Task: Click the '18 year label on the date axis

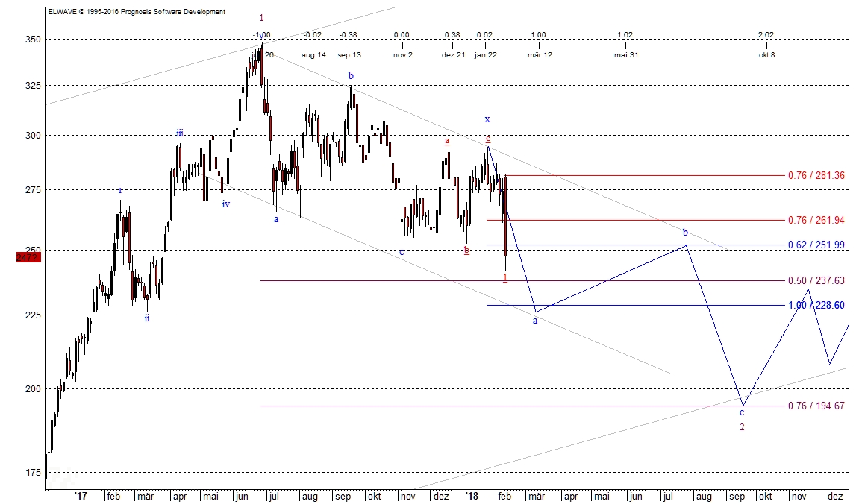Action: coord(470,496)
